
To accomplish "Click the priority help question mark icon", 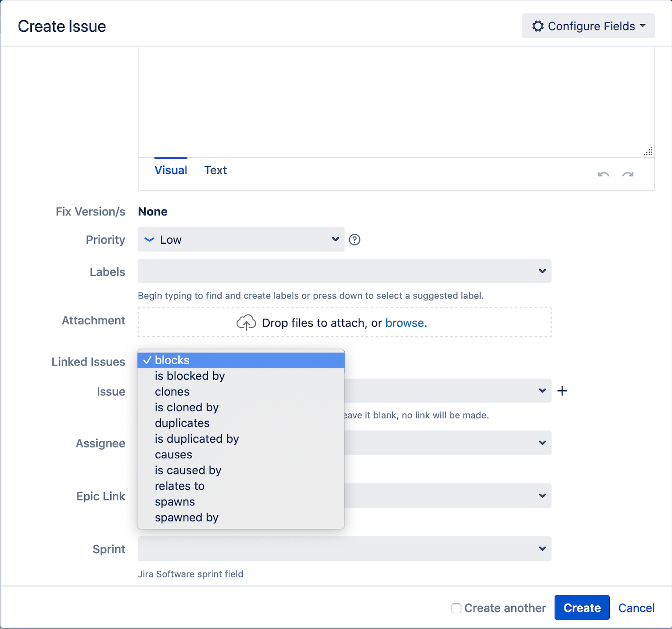I will pyautogui.click(x=354, y=240).
